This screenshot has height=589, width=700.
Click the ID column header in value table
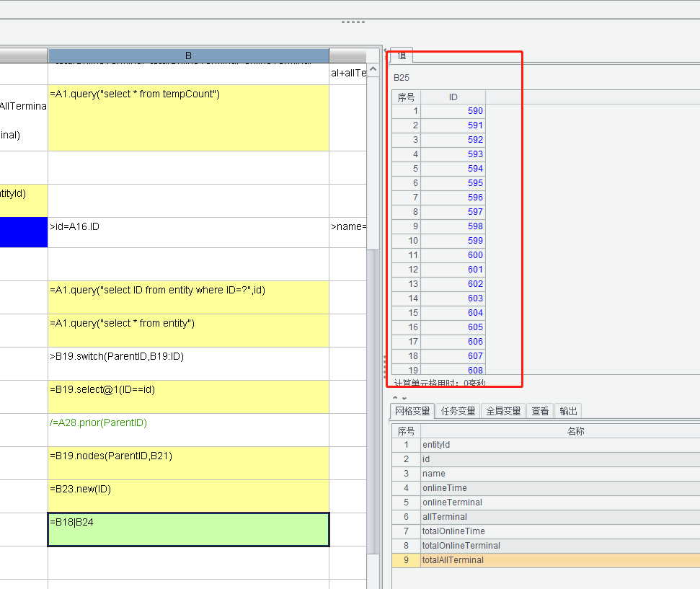pos(453,97)
